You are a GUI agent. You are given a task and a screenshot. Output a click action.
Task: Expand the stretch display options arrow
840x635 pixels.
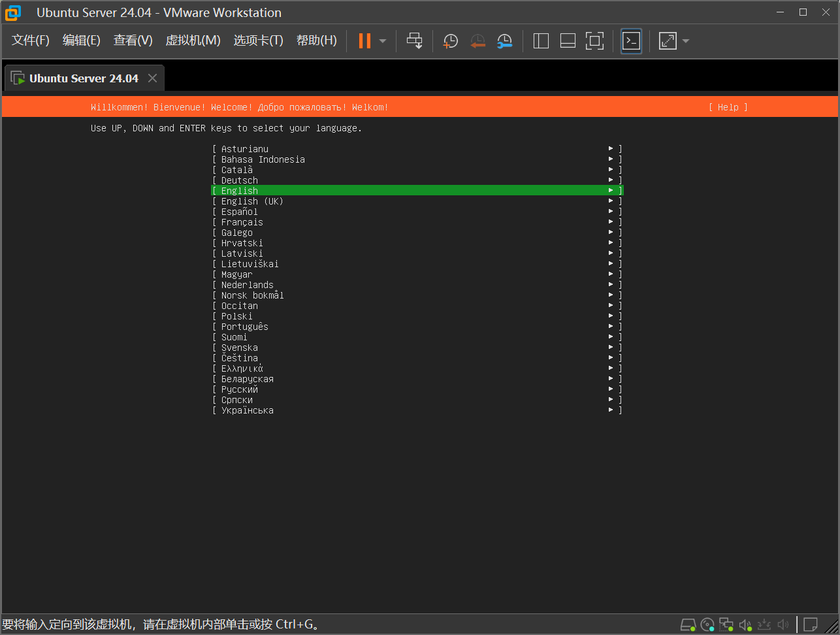click(686, 41)
